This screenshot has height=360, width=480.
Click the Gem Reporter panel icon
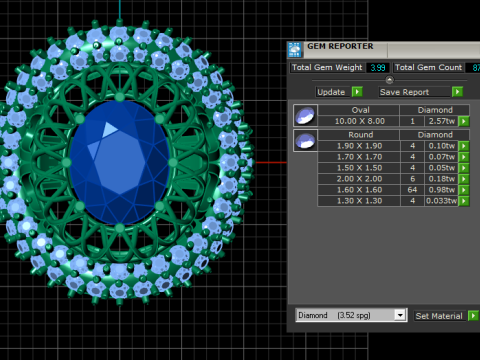294,50
